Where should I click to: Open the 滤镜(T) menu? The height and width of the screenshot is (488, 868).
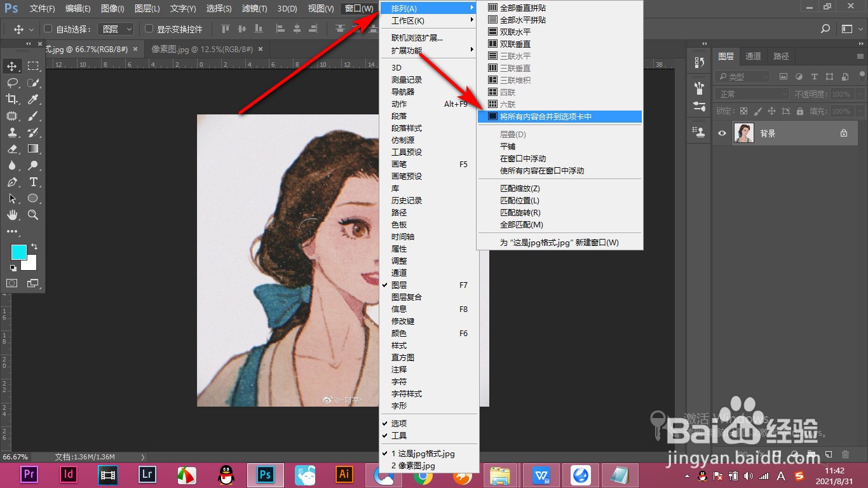[x=255, y=8]
